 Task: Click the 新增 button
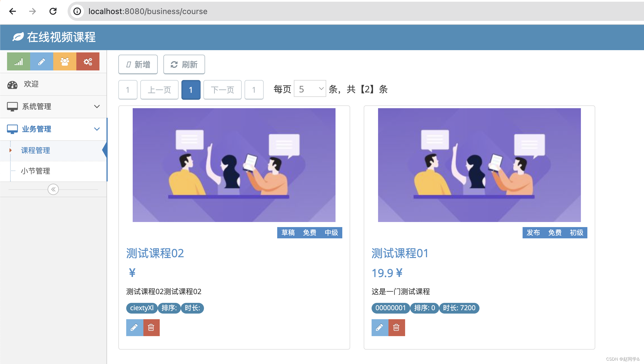click(x=138, y=65)
